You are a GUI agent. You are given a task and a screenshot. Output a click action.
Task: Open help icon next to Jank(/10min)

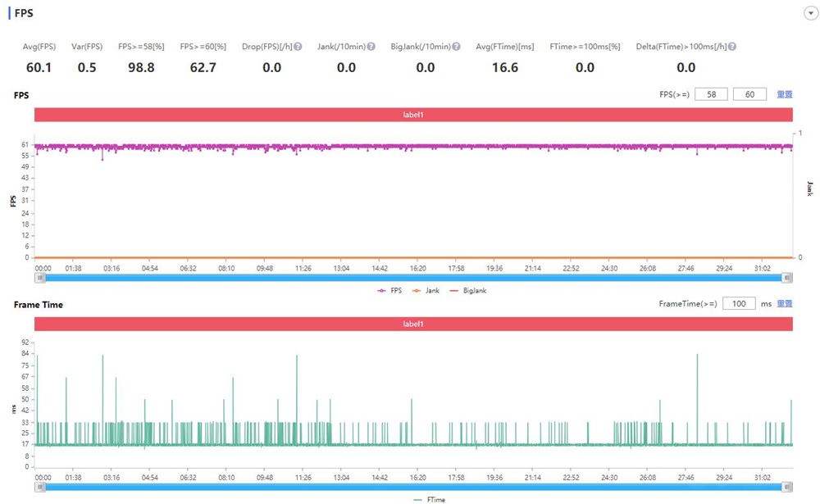[x=371, y=47]
